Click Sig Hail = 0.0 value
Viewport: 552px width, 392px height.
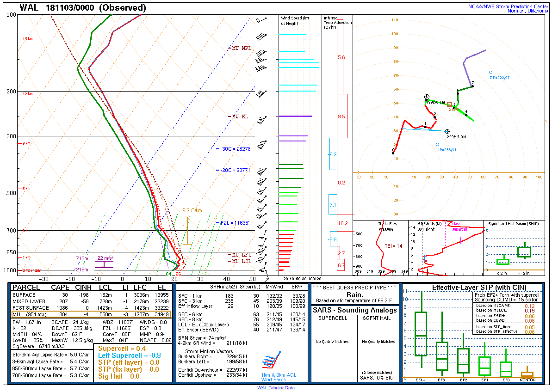coord(118,376)
